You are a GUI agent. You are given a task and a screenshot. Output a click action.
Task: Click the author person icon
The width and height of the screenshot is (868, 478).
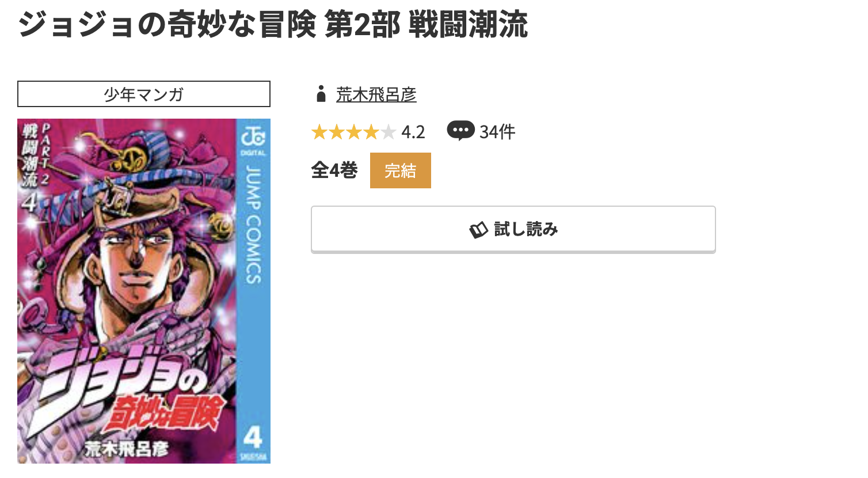[321, 94]
